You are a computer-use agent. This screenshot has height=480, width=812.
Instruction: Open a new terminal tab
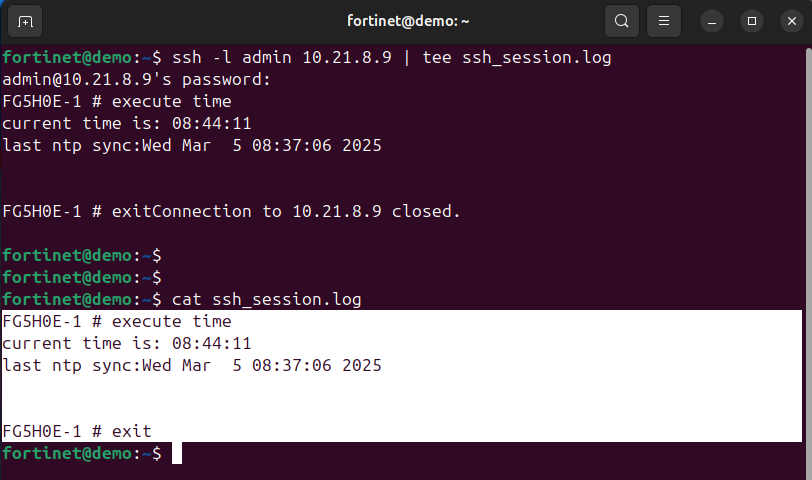25,20
